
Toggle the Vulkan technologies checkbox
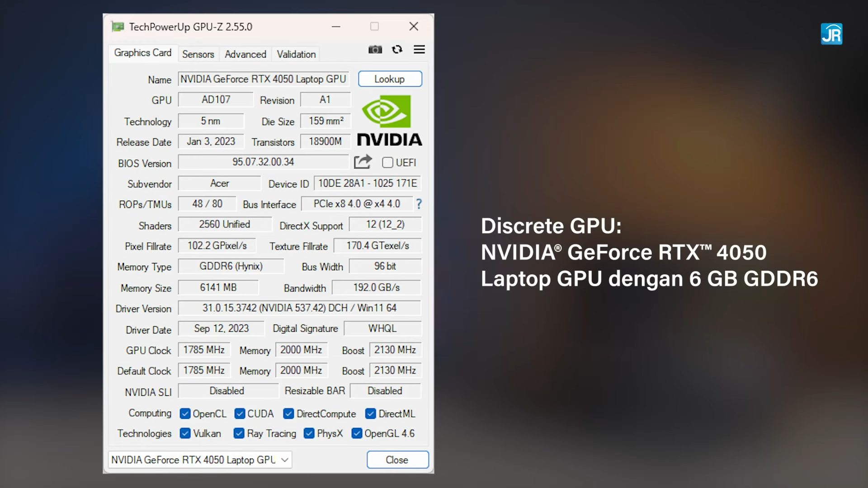(x=185, y=433)
